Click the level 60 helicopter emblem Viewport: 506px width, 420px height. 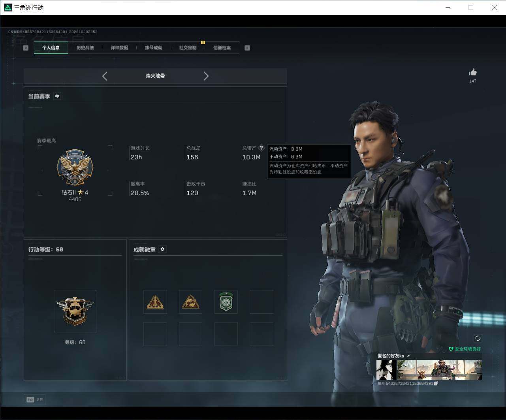click(x=75, y=311)
